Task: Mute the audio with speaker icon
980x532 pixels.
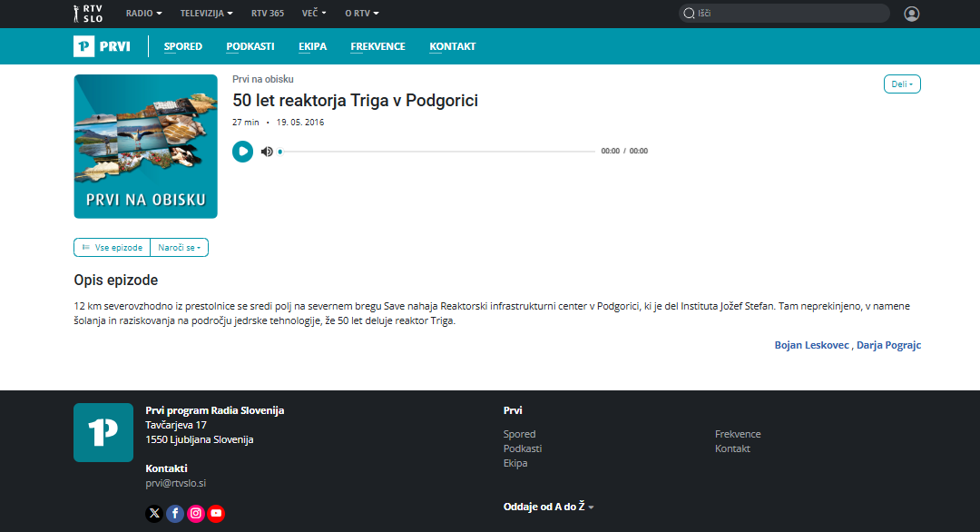Action: [x=267, y=152]
